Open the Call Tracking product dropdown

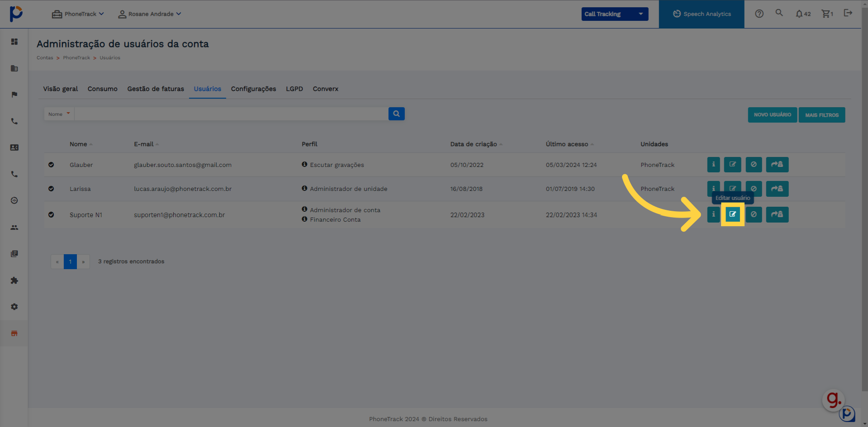pos(615,14)
